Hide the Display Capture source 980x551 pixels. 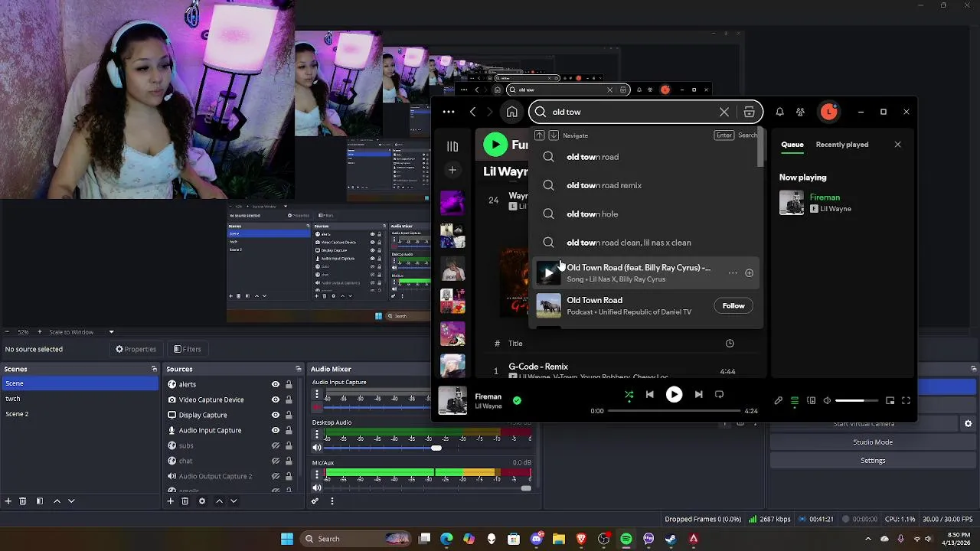pos(275,415)
